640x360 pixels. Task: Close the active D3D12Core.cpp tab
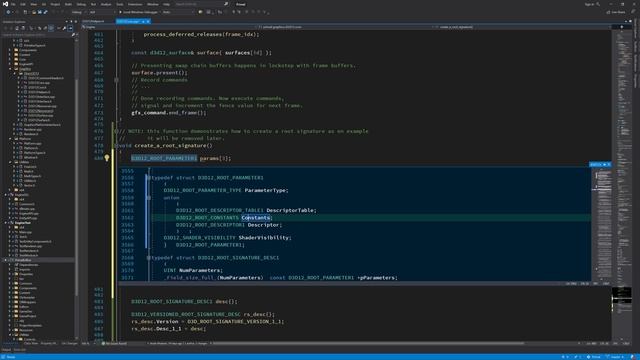coord(148,21)
